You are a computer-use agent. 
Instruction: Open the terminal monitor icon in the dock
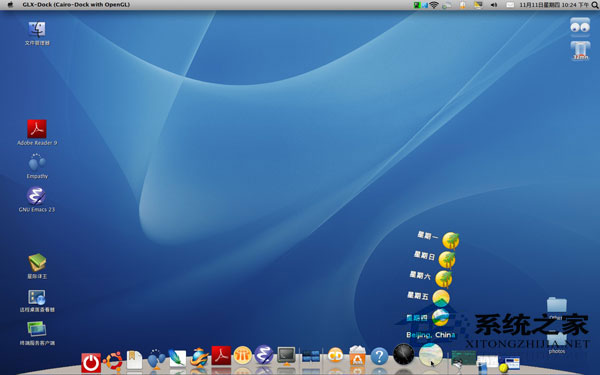[286, 356]
